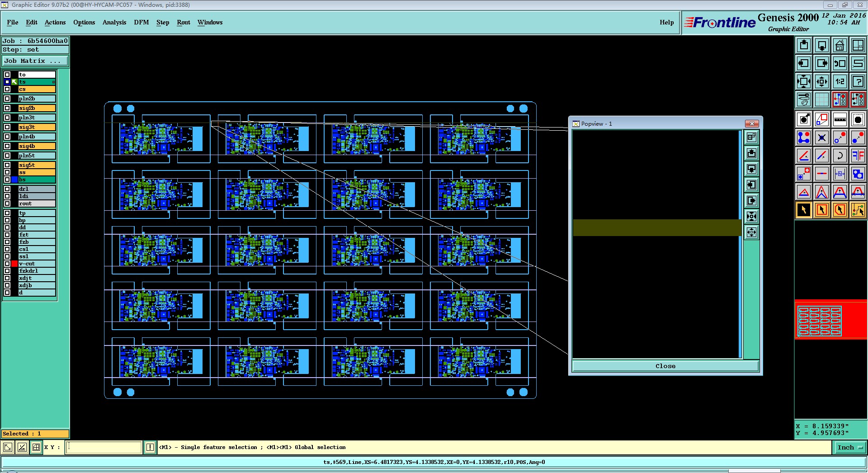Open the Edit menu

[32, 22]
